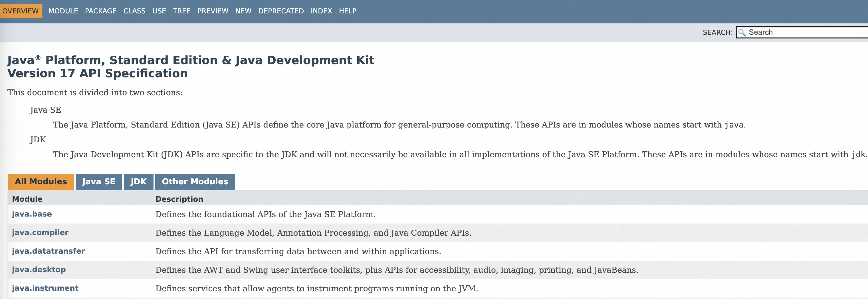Click the NEW navigation link
This screenshot has height=299, width=868.
(243, 11)
